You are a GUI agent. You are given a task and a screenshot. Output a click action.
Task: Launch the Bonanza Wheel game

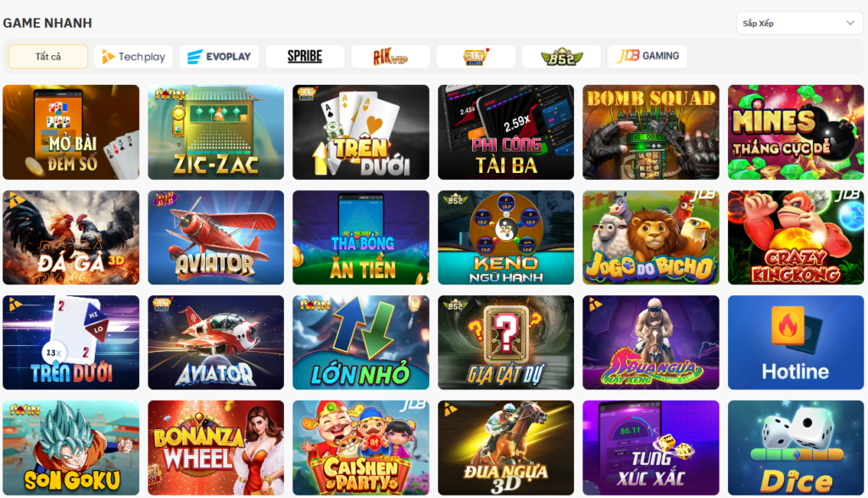tap(216, 448)
